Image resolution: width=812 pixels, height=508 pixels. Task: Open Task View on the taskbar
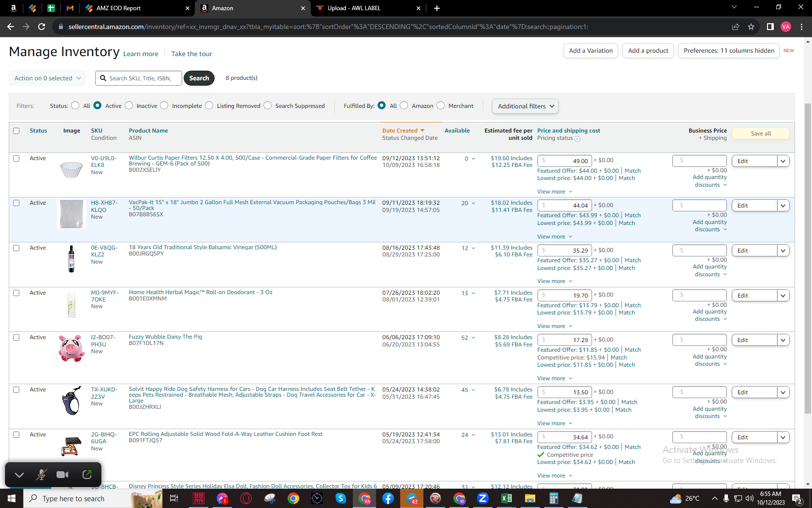pyautogui.click(x=174, y=498)
